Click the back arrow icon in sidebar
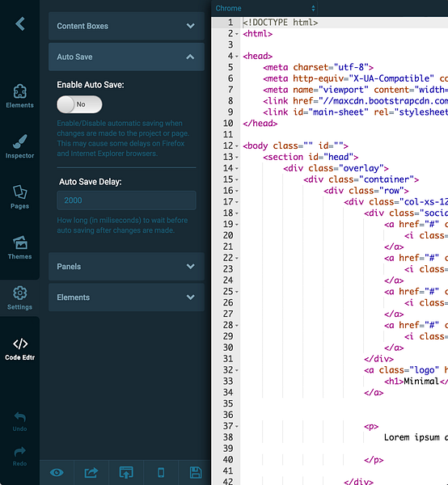448x485 pixels. pyautogui.click(x=20, y=23)
